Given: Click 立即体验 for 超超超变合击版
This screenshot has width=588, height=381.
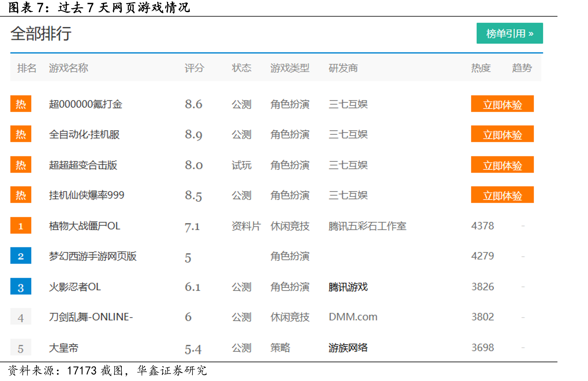Looking at the screenshot, I should pos(502,164).
